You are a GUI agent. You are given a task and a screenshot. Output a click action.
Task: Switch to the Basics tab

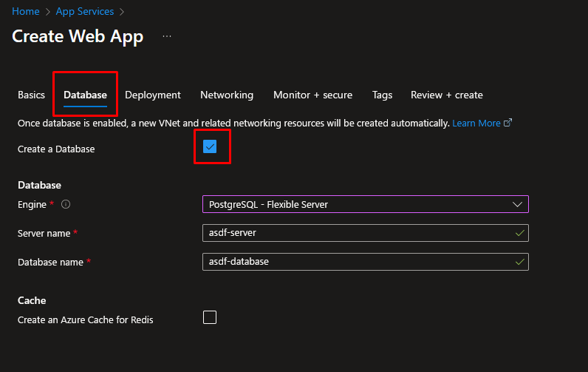click(x=31, y=95)
